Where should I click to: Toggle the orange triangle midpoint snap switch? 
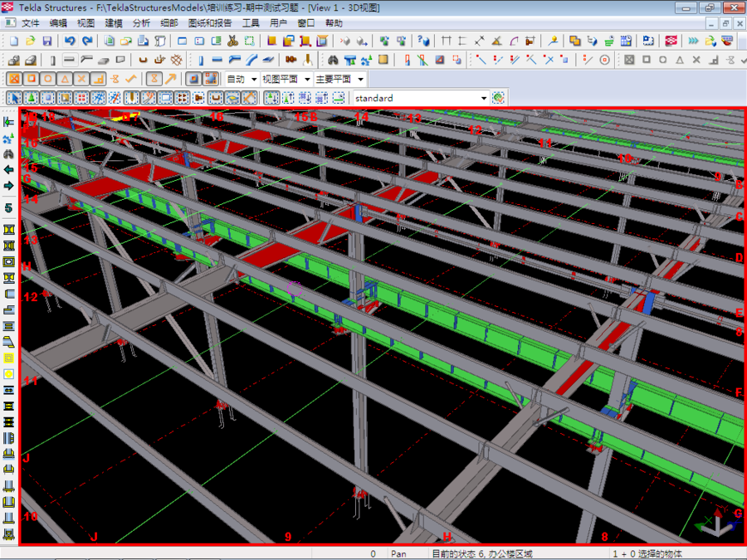click(65, 79)
